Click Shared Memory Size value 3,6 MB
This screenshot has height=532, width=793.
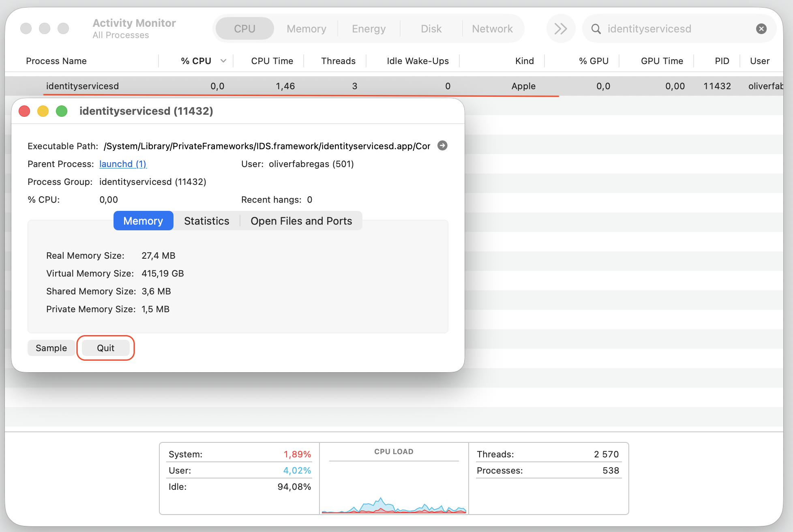point(156,291)
